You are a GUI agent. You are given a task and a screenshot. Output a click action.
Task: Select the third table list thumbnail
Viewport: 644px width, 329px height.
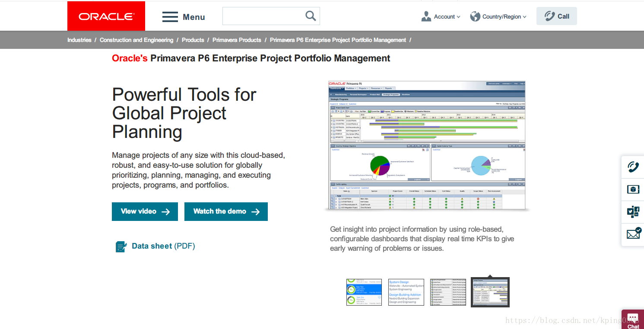click(x=448, y=292)
